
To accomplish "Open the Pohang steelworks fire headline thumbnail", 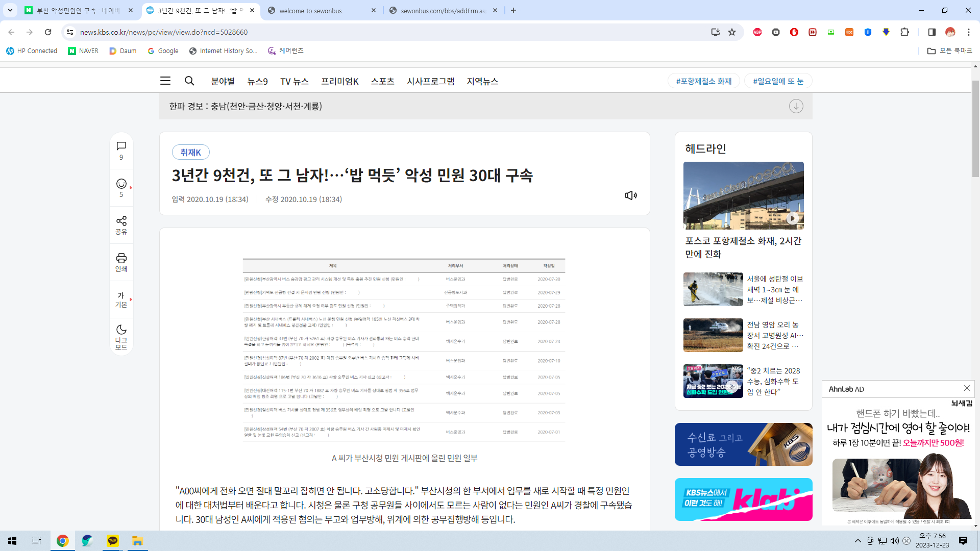I will click(743, 195).
